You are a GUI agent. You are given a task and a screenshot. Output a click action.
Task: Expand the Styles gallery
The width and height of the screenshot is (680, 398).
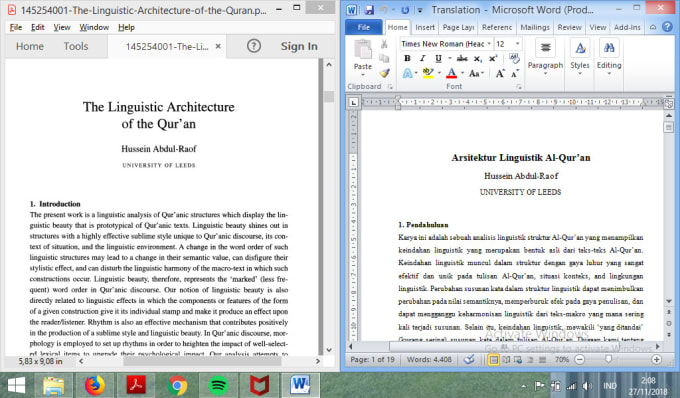coord(580,74)
